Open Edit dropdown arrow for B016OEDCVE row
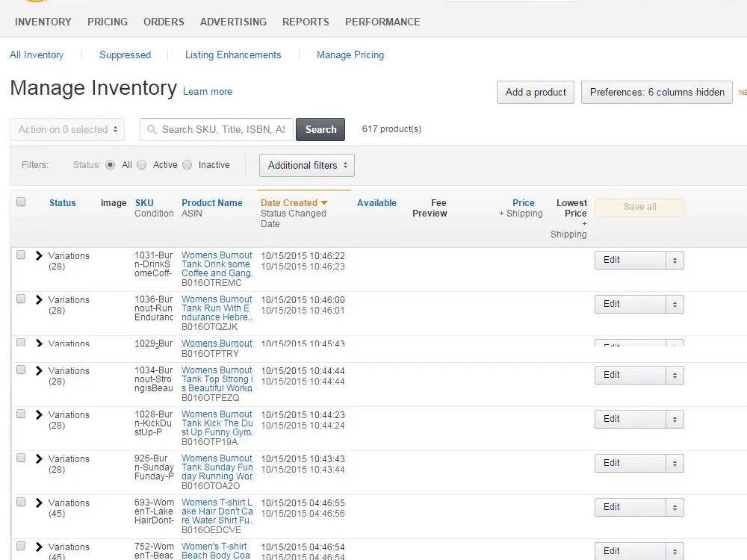This screenshot has width=747, height=560. point(675,508)
